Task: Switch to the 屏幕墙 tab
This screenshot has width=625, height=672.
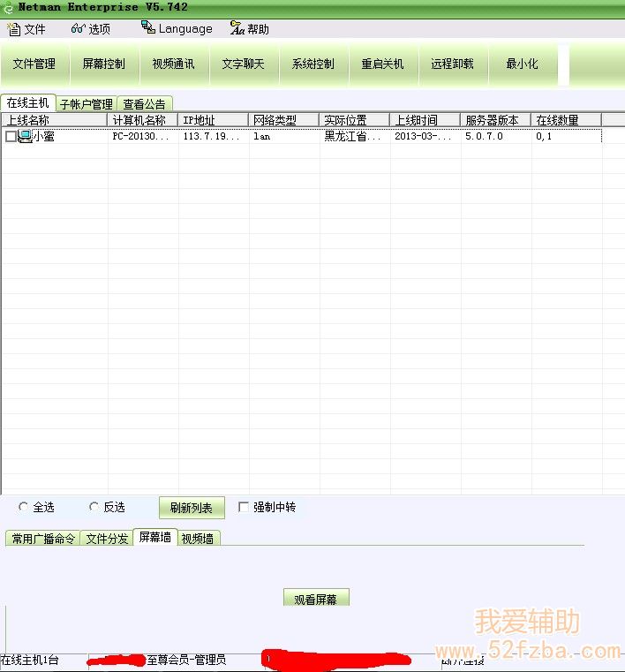Action: click(155, 537)
